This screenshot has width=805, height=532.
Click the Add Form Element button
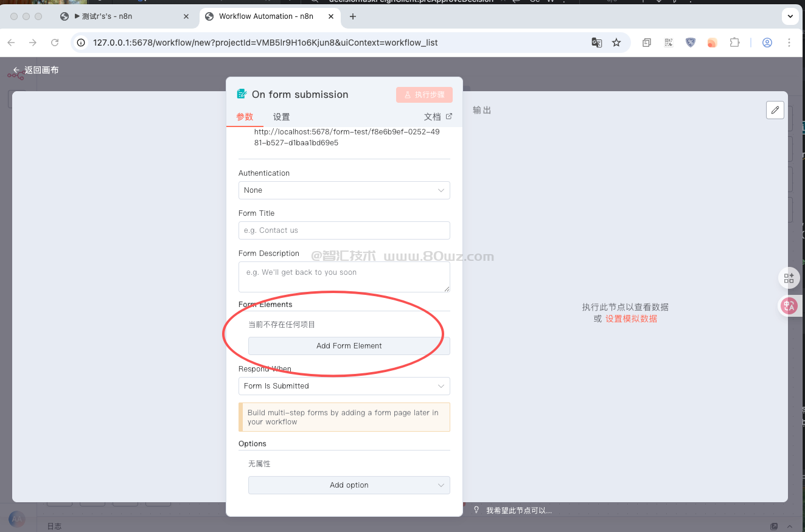[x=349, y=346]
